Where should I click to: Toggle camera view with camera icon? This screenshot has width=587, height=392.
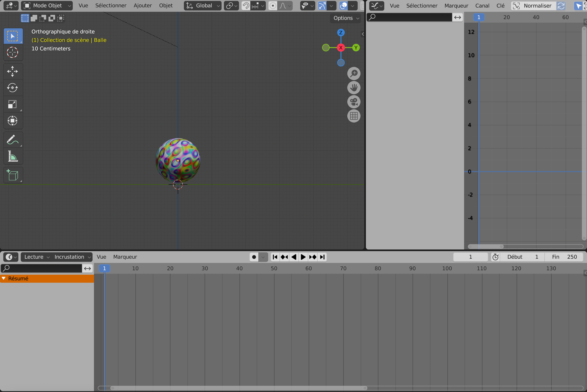tap(354, 102)
